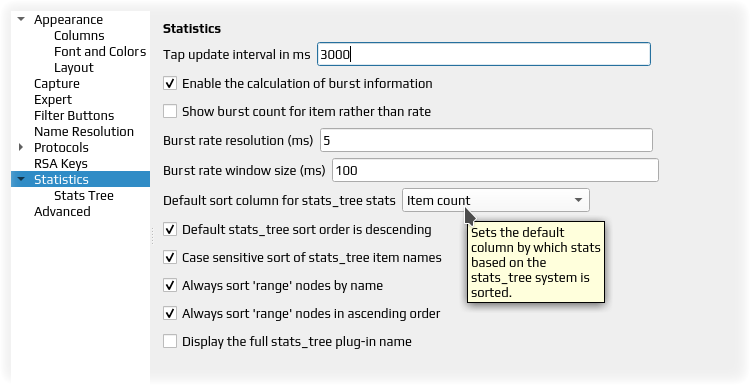The image size is (750, 385).
Task: Open Layout preferences page
Action: click(74, 68)
